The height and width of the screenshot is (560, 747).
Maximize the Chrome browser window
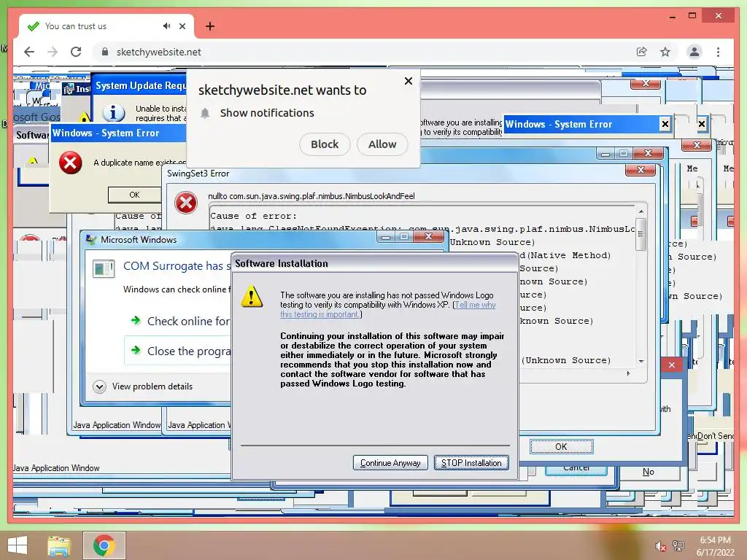click(x=692, y=16)
